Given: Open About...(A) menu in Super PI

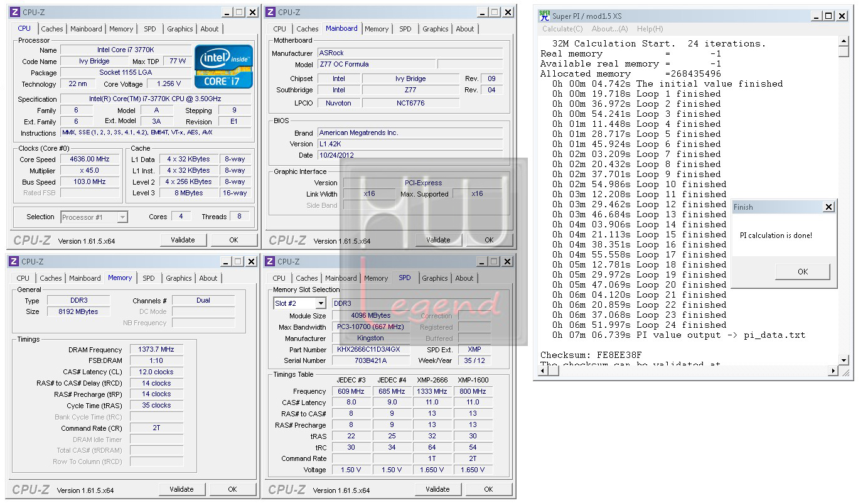Looking at the screenshot, I should point(610,29).
